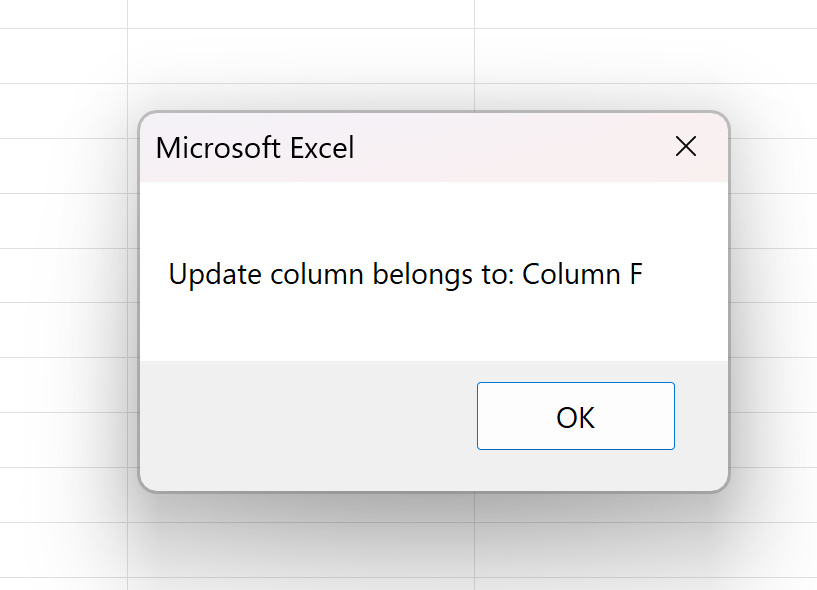
Task: Click the word "Update" in the message
Action: 207,274
